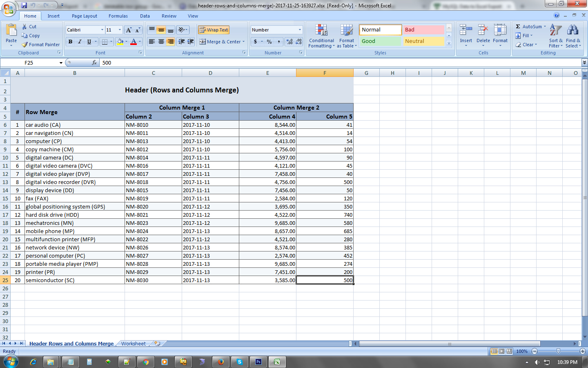Open the Font name dropdown

coord(103,29)
